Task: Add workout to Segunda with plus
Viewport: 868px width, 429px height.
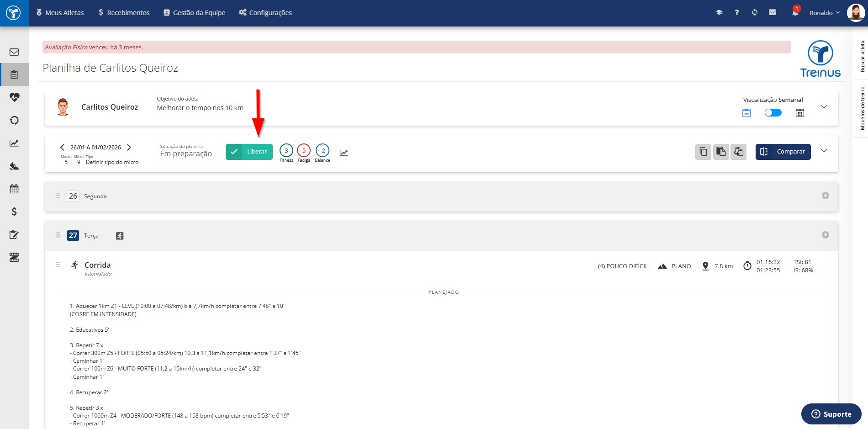Action: tap(826, 196)
